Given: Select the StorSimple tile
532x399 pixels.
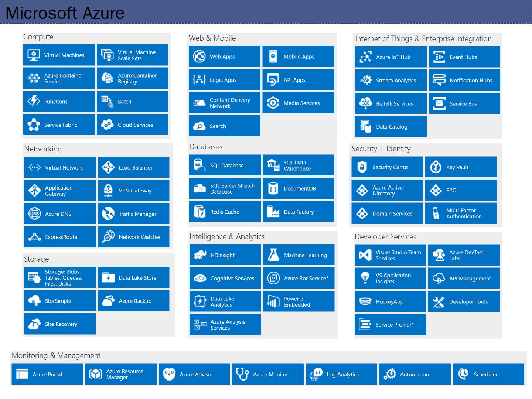Looking at the screenshot, I should click(x=60, y=301).
